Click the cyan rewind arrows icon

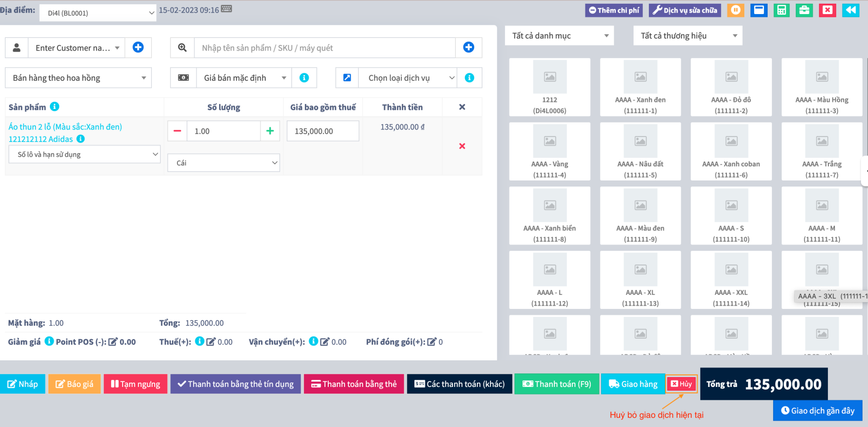(x=851, y=10)
